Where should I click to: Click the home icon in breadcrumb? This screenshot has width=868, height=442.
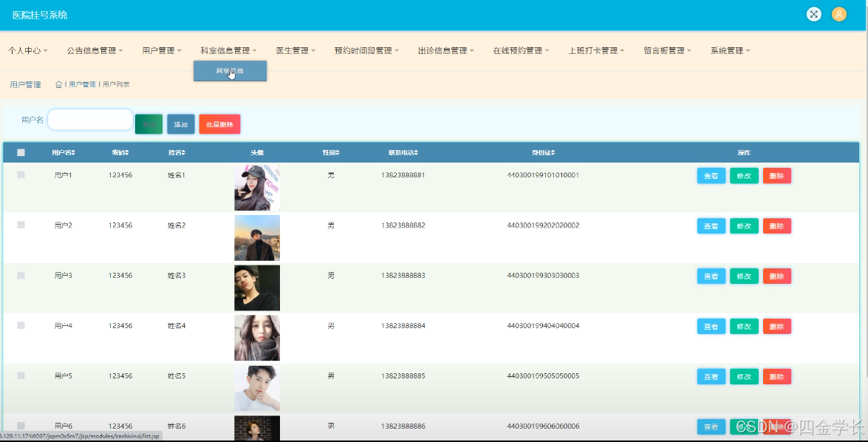click(58, 84)
